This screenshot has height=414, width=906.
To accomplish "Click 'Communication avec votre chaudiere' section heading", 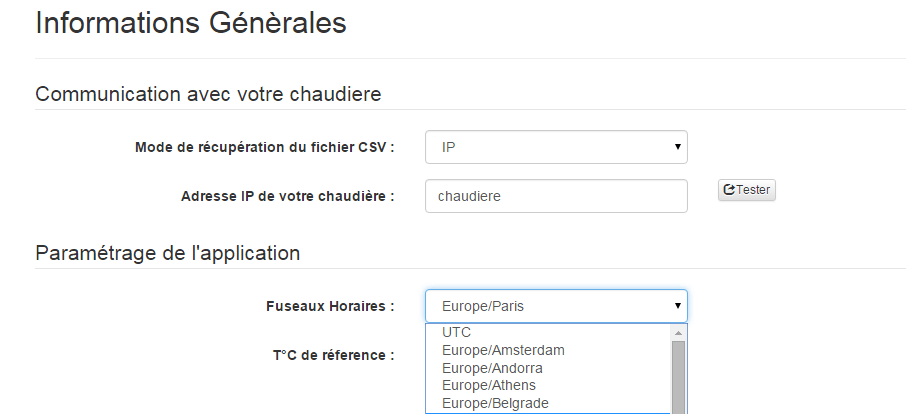I will click(x=209, y=95).
